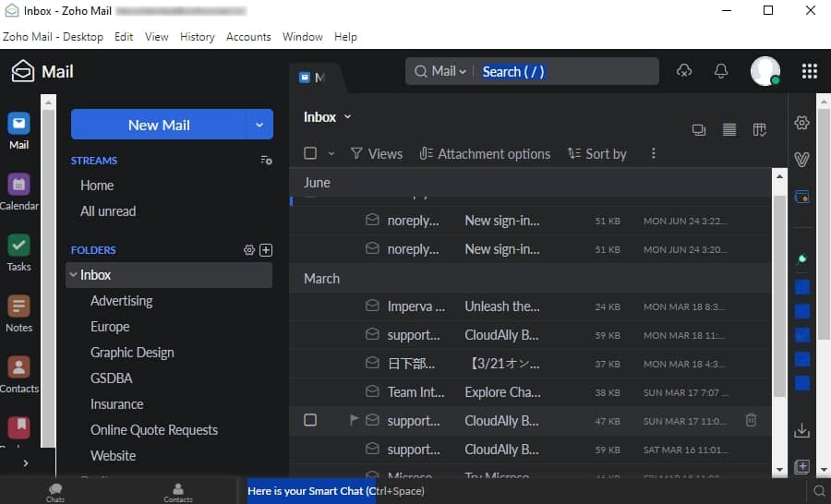Open the Accounts menu

click(x=248, y=37)
